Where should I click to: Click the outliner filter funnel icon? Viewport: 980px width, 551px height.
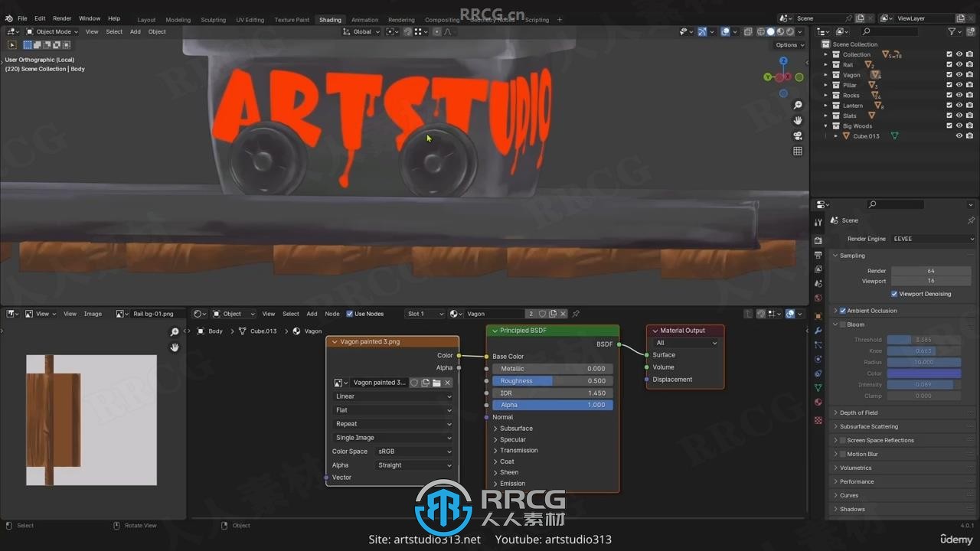(x=952, y=31)
